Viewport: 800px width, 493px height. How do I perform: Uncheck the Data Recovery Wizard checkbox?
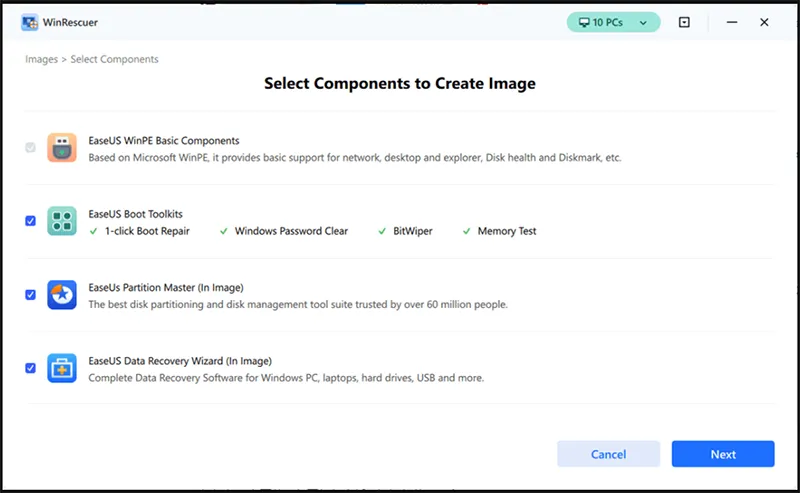31,368
